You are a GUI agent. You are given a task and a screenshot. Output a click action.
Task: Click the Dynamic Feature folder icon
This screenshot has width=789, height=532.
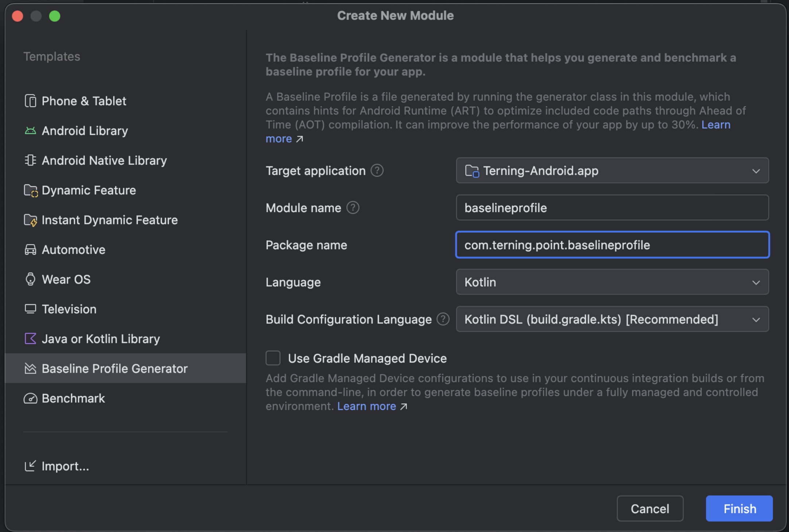point(30,190)
